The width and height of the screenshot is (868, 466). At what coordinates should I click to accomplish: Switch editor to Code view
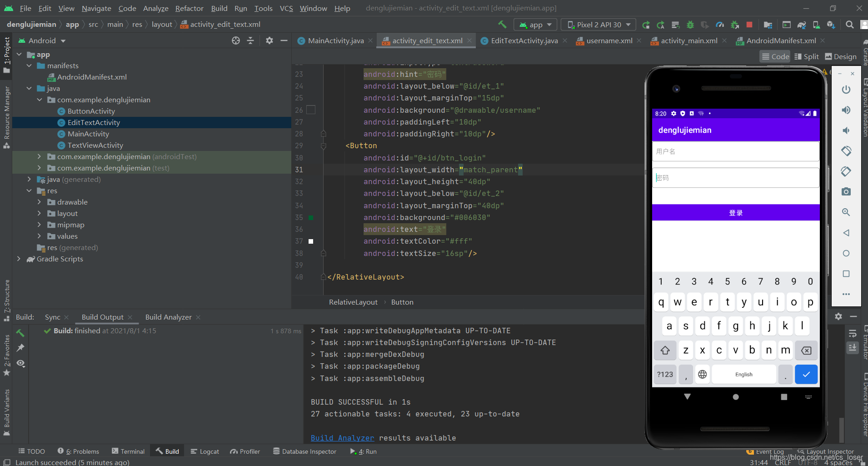775,56
